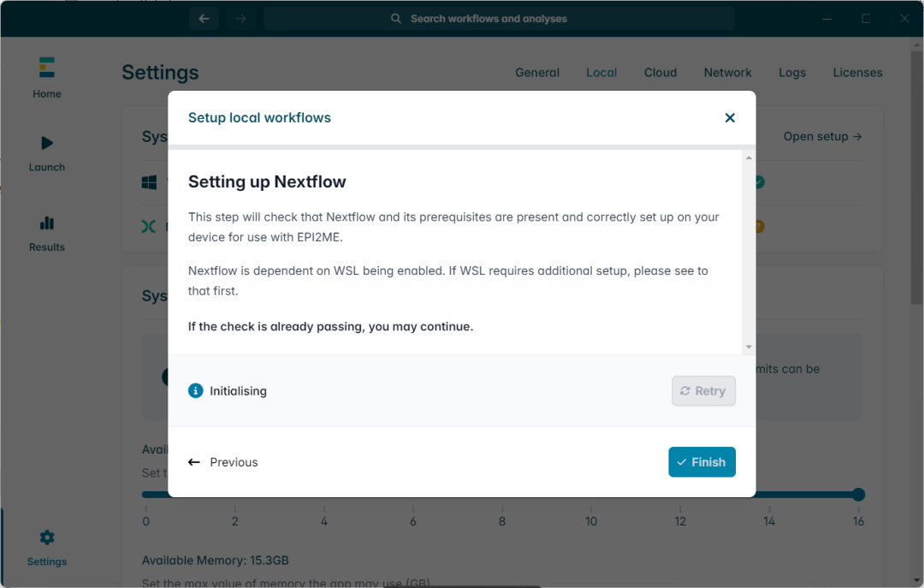Click the search workflows and analyses field
924x588 pixels.
[499, 19]
